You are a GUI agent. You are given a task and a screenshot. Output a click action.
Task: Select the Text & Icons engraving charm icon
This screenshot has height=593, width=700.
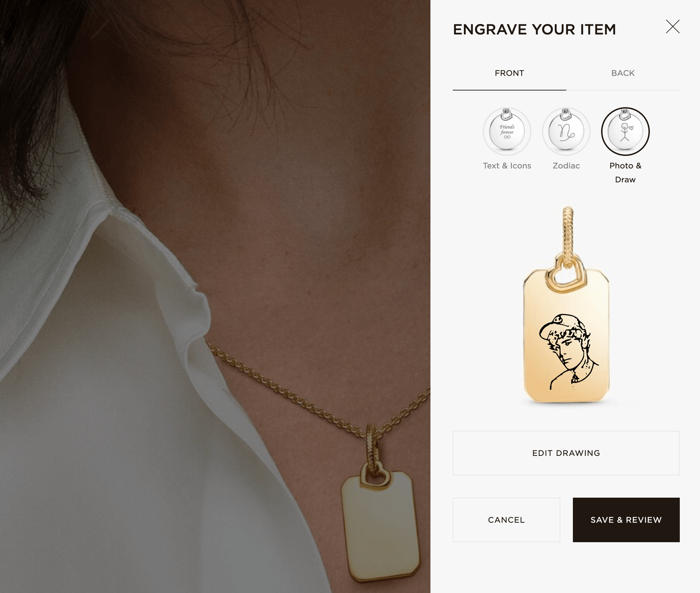click(x=507, y=132)
